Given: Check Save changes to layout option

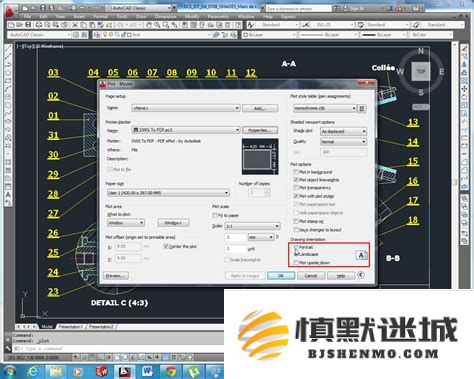Looking at the screenshot, I should (x=296, y=230).
